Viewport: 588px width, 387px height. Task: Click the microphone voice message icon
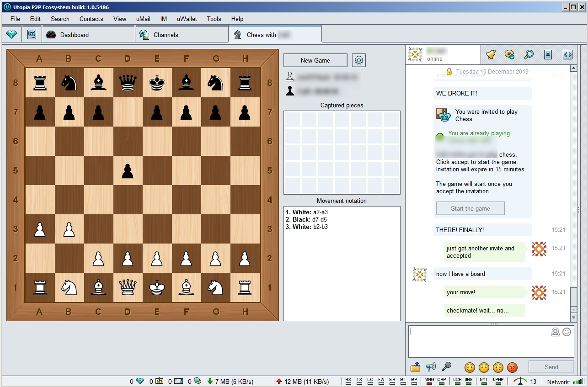446,367
